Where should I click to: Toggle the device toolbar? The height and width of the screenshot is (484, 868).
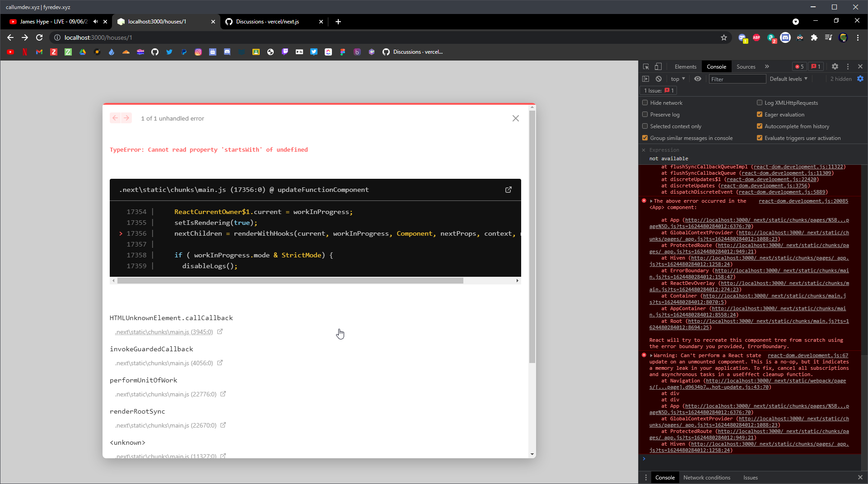click(658, 66)
